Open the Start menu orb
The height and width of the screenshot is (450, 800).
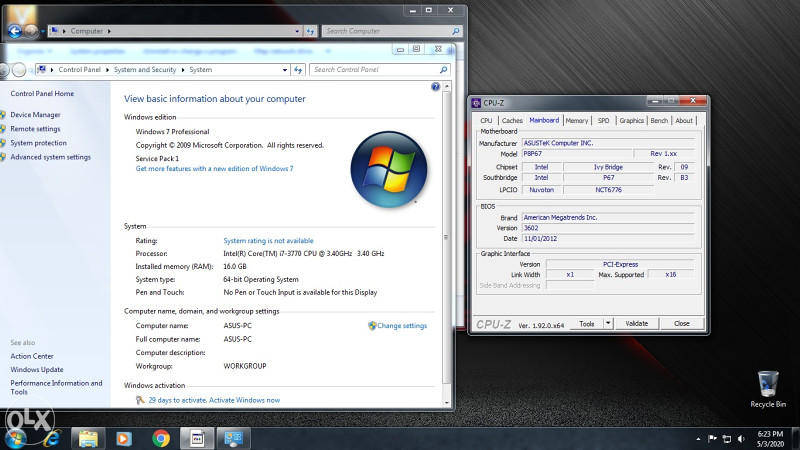pyautogui.click(x=14, y=438)
